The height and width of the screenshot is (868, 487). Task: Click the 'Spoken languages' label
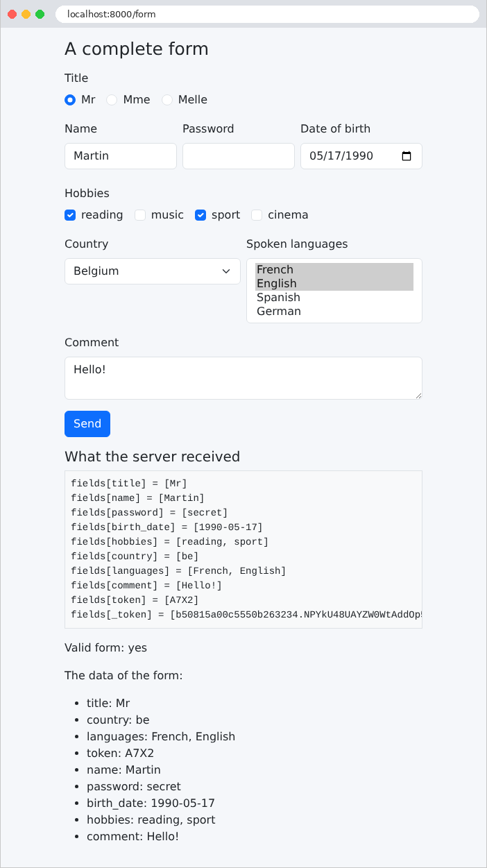coord(297,244)
